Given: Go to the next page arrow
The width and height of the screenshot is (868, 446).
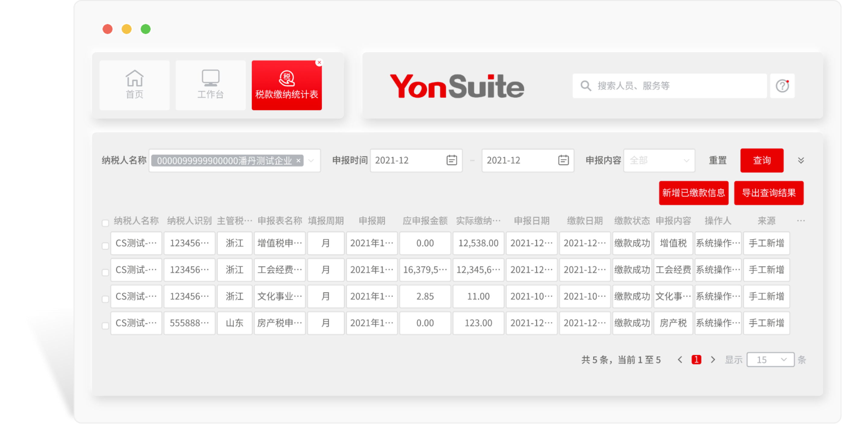Looking at the screenshot, I should 713,360.
